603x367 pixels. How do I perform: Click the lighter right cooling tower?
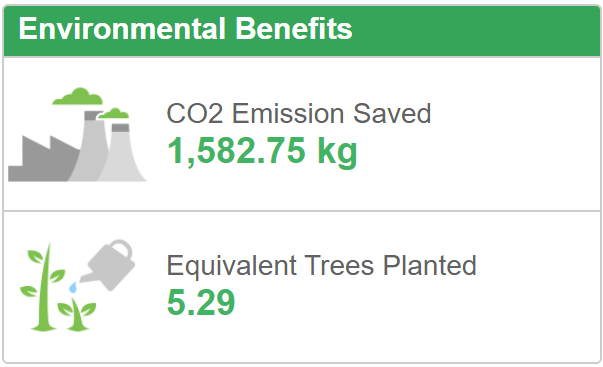[x=122, y=152]
